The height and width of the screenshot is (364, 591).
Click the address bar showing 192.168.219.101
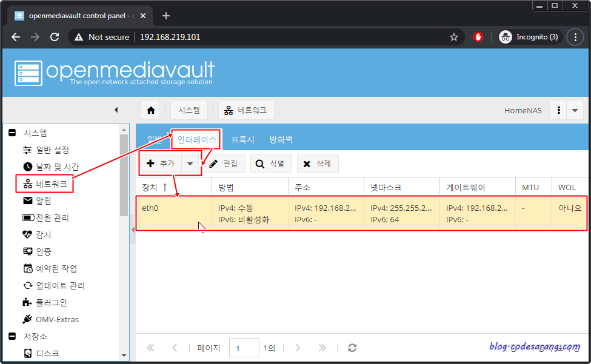tap(170, 37)
